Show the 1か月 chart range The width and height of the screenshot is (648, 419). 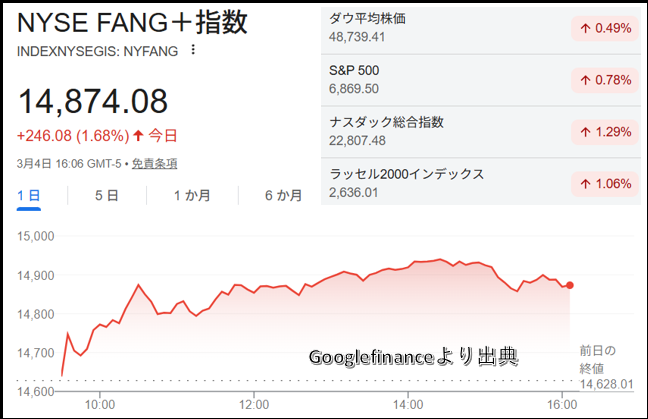pyautogui.click(x=191, y=195)
